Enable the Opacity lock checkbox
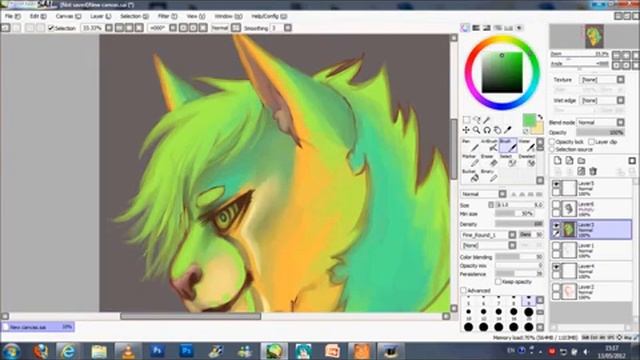The width and height of the screenshot is (640, 360). pyautogui.click(x=552, y=142)
